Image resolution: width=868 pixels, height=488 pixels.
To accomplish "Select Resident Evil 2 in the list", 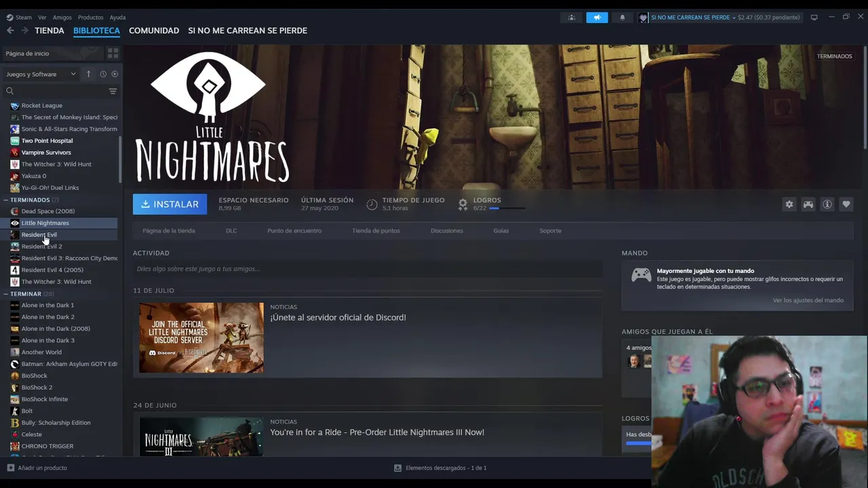I will tap(41, 247).
